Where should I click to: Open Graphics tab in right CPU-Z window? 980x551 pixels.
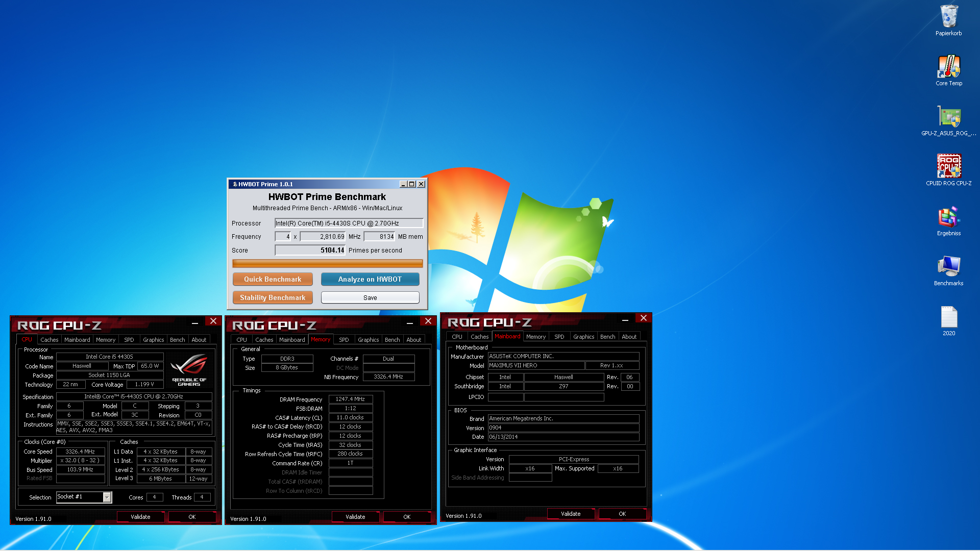583,337
